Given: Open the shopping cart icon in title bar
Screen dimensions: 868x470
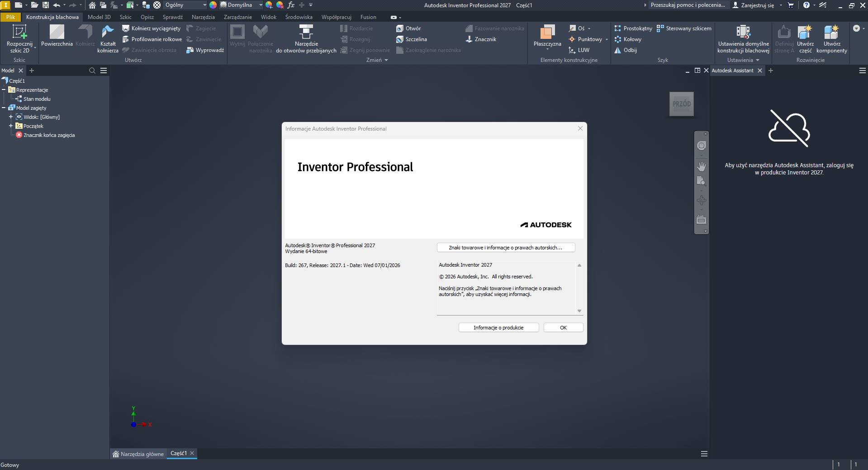Looking at the screenshot, I should (x=791, y=5).
